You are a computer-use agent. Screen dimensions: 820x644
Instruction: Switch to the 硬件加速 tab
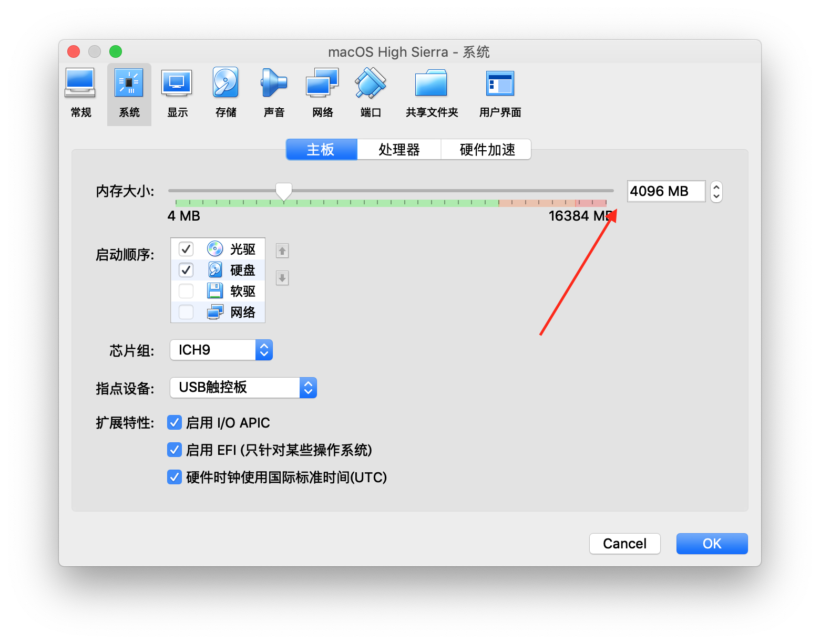click(487, 150)
